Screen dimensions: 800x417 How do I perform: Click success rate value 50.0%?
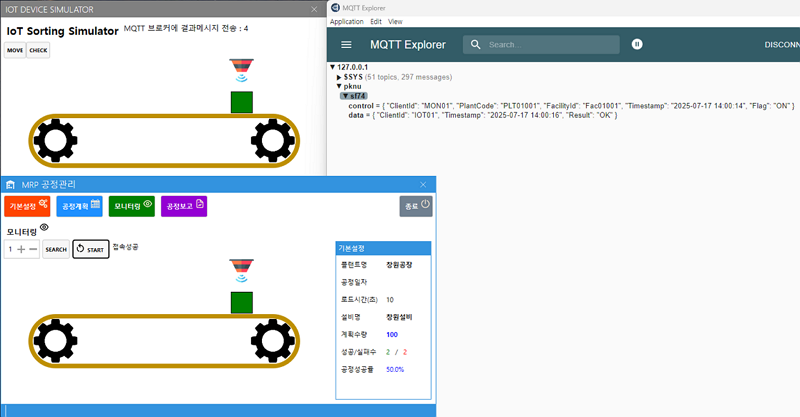click(395, 370)
